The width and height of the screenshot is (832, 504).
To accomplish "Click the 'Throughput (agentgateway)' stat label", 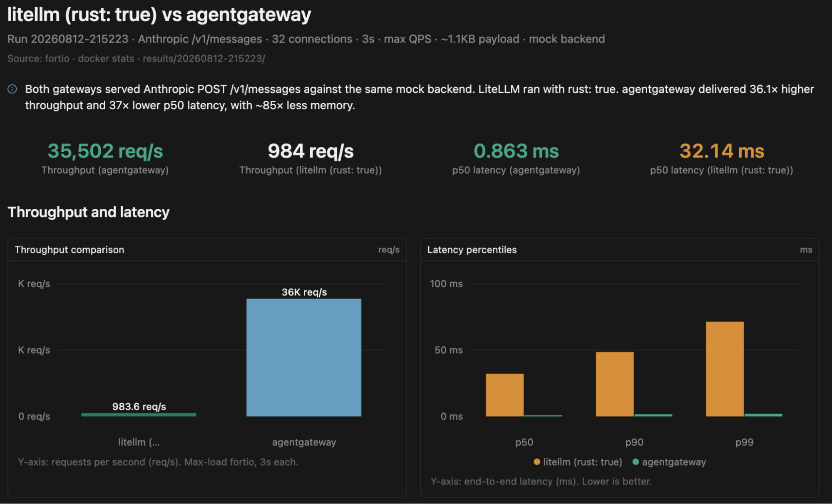I will (105, 170).
